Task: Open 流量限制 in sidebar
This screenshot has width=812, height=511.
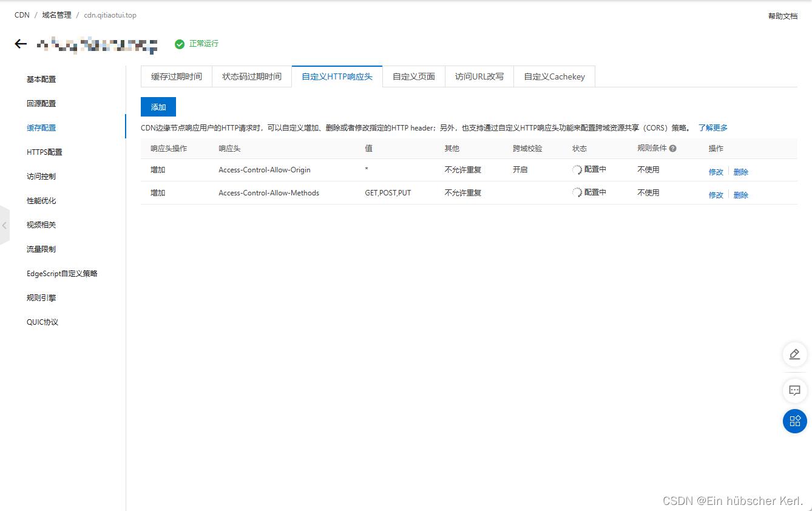Action: coord(41,249)
